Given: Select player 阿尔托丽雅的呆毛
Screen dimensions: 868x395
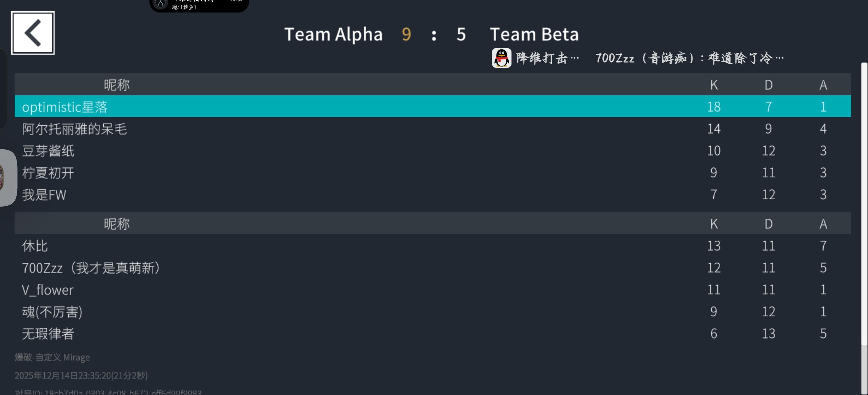Looking at the screenshot, I should (x=74, y=129).
